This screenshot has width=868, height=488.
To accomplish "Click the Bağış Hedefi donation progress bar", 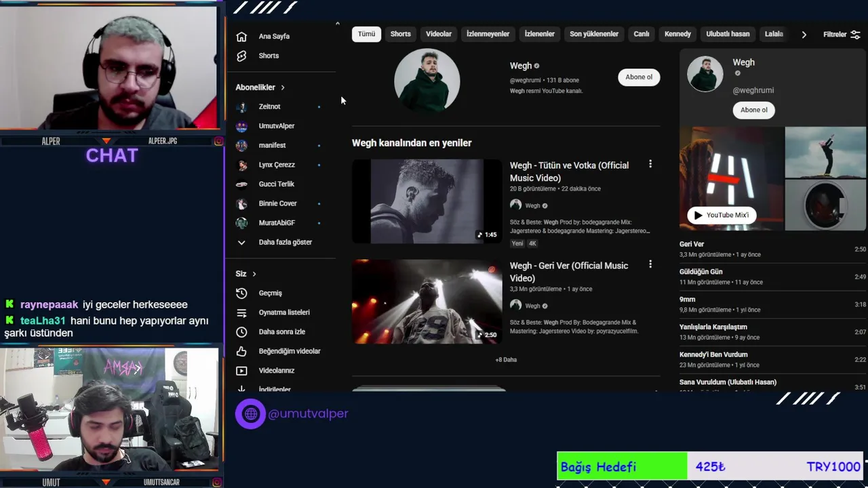I will pyautogui.click(x=710, y=466).
